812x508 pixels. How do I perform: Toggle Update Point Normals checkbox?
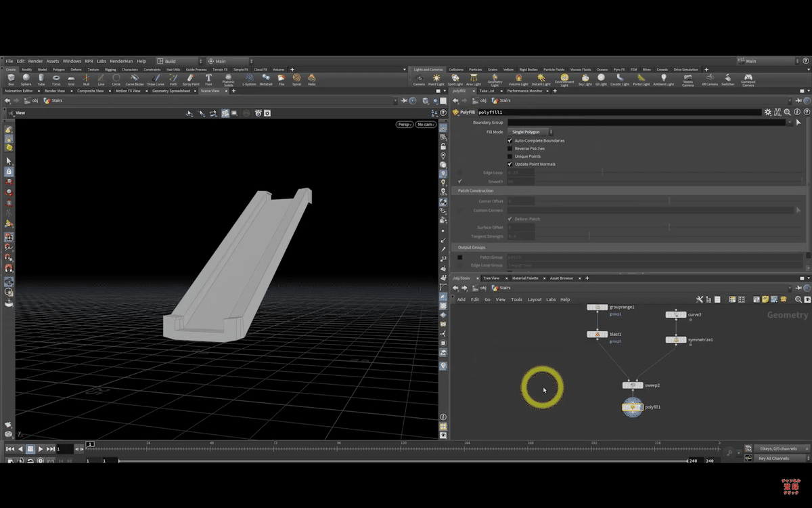tap(510, 164)
